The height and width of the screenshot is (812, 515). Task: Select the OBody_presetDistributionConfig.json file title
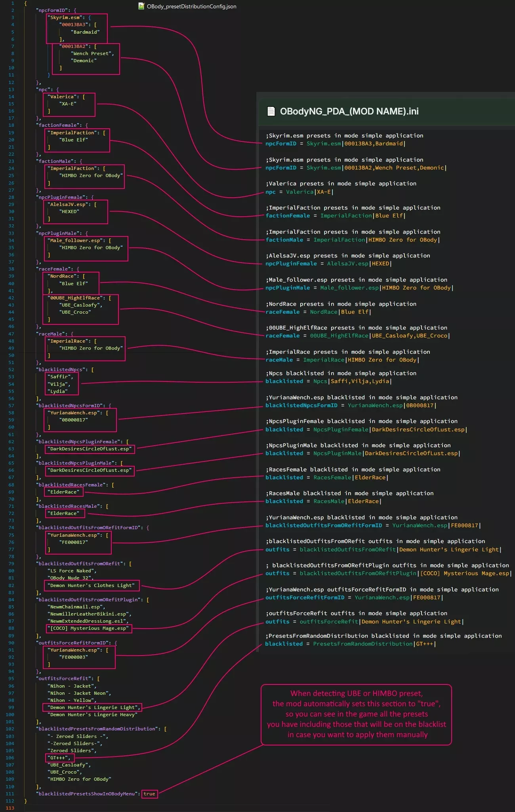(x=191, y=6)
